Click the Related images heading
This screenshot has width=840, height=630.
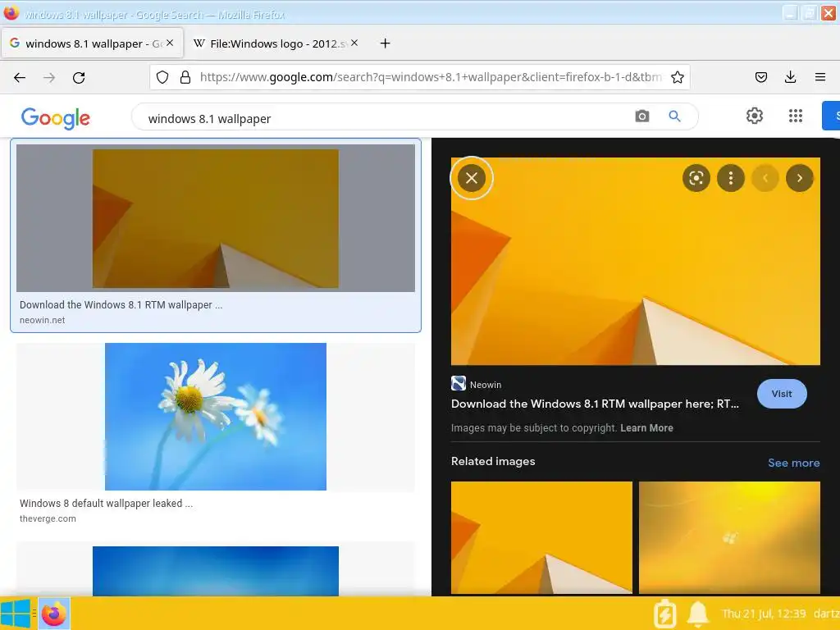[493, 461]
